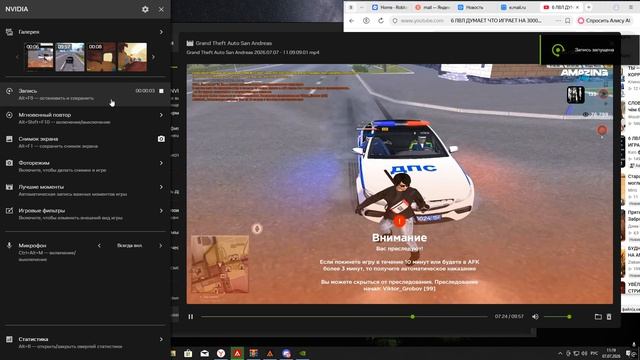Switch microphone mode to next option
The height and width of the screenshot is (360, 640).
pos(160,245)
